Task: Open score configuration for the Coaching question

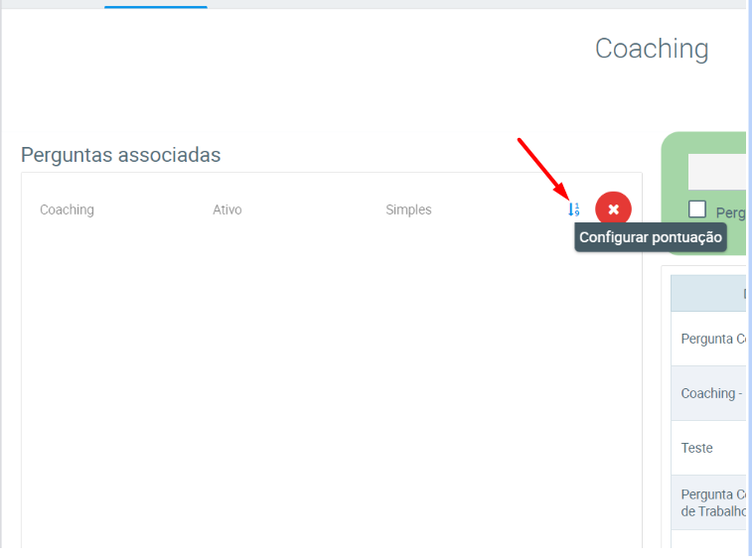Action: point(573,210)
